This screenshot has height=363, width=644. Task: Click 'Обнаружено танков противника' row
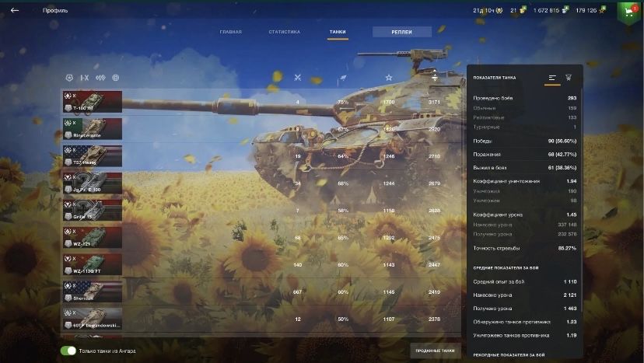click(x=524, y=322)
